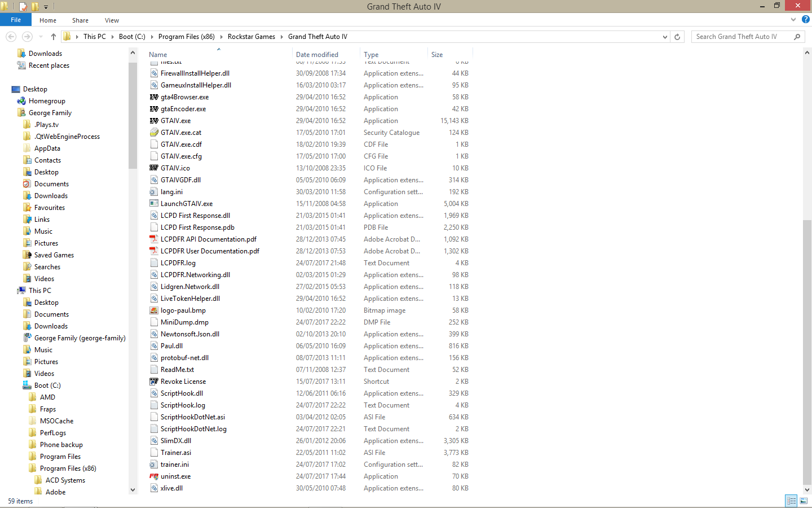Open Help with the question mark icon

click(x=806, y=20)
